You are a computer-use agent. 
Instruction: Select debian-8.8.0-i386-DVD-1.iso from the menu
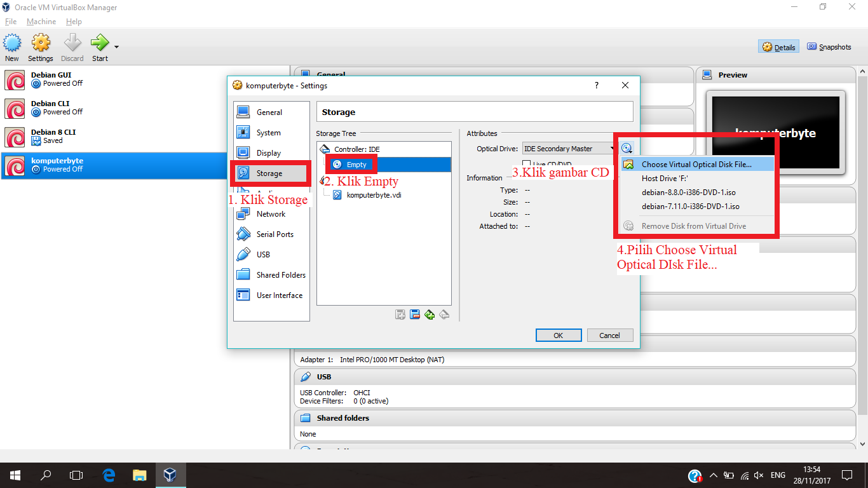point(698,193)
